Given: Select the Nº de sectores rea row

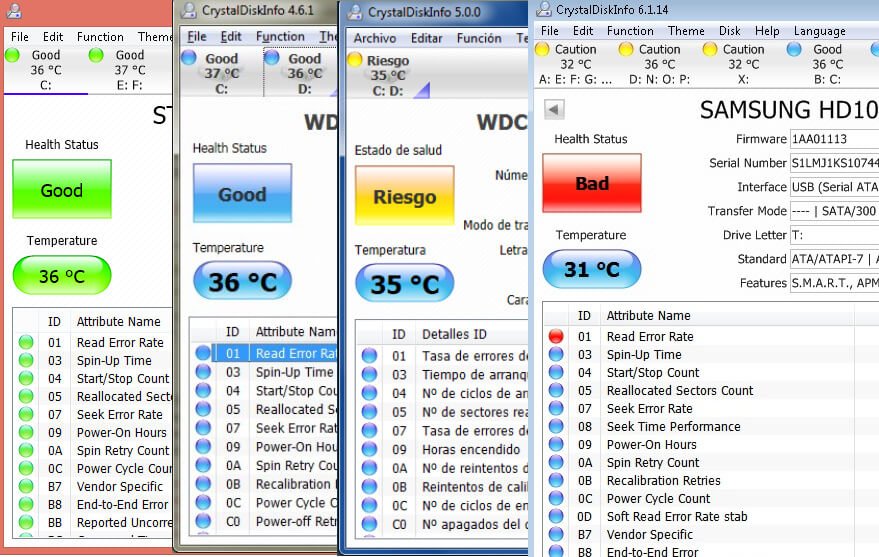Looking at the screenshot, I should point(442,412).
